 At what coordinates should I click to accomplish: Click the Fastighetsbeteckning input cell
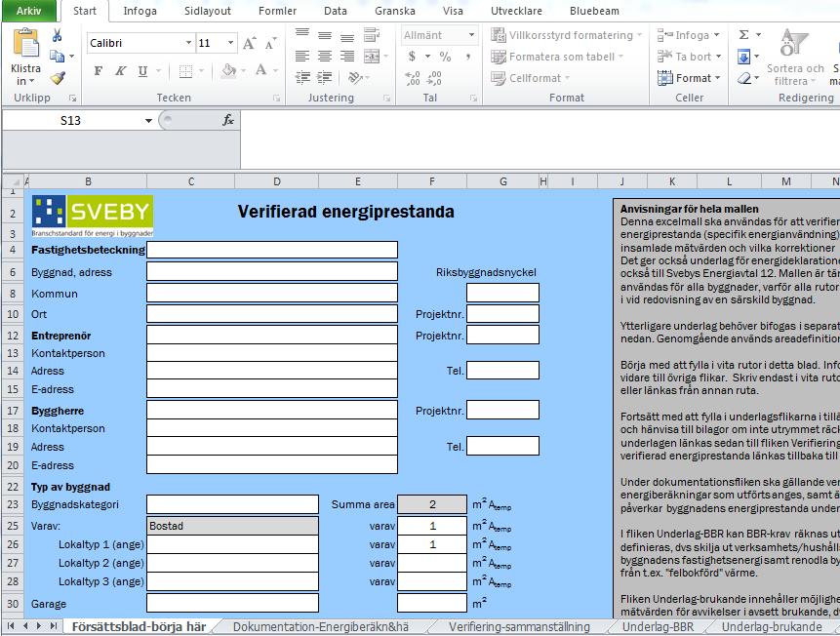coord(272,250)
